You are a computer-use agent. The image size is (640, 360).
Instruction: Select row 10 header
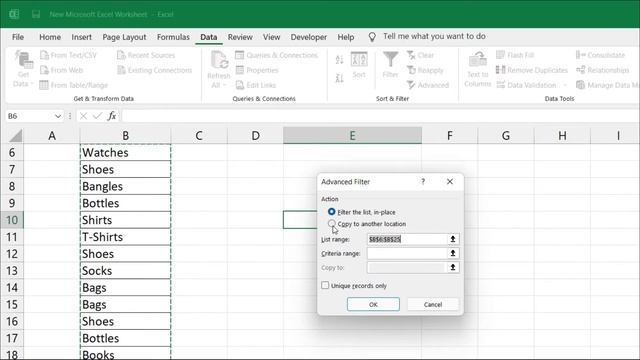(x=12, y=220)
